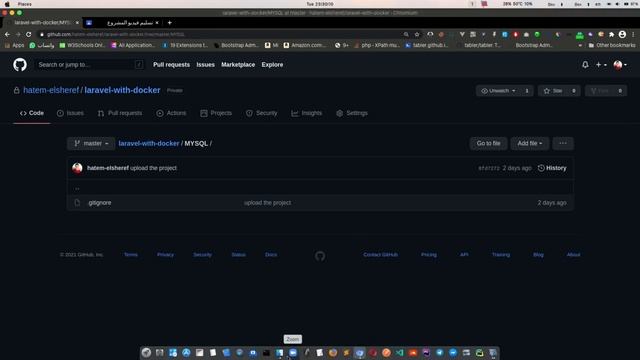Open Contact GitHub footer link
Image resolution: width=640 pixels, height=360 pixels.
click(380, 254)
